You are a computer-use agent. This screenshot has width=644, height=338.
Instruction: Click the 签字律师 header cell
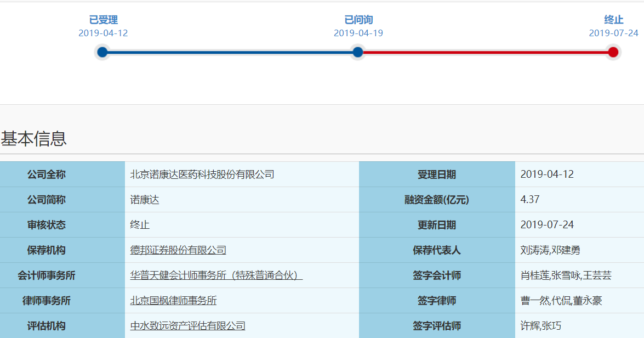[x=437, y=301]
